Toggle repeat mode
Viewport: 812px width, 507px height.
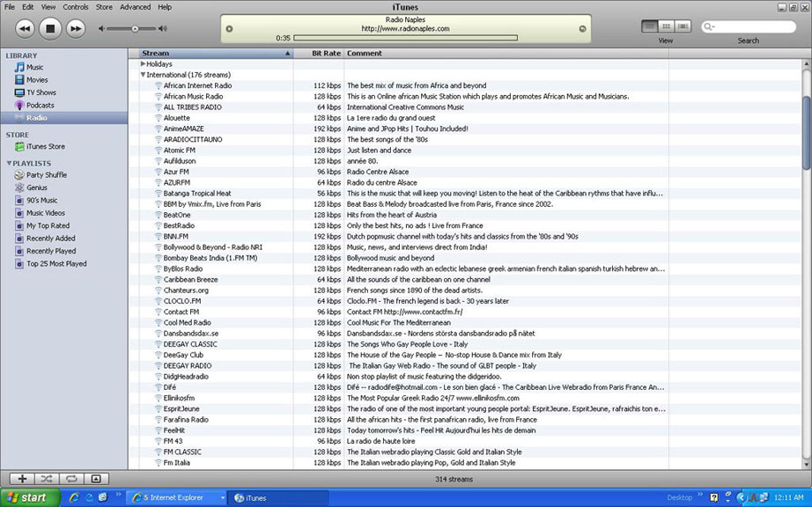(x=71, y=479)
